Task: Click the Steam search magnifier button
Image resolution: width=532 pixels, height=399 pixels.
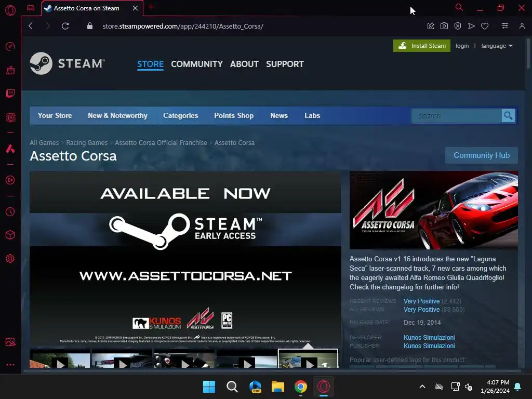Action: (508, 116)
